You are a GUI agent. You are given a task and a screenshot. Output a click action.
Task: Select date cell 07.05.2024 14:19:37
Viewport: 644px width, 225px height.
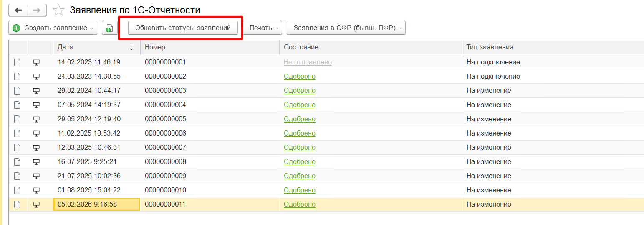97,105
